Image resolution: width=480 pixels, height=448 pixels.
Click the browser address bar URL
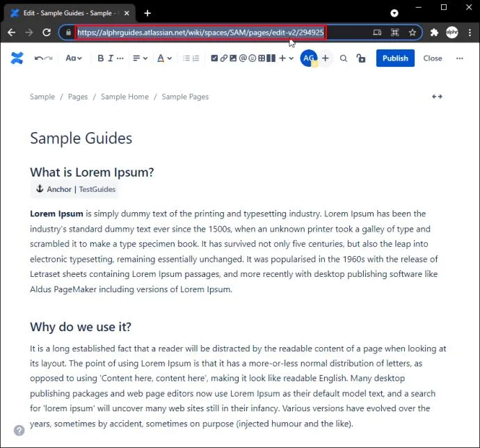coord(200,32)
